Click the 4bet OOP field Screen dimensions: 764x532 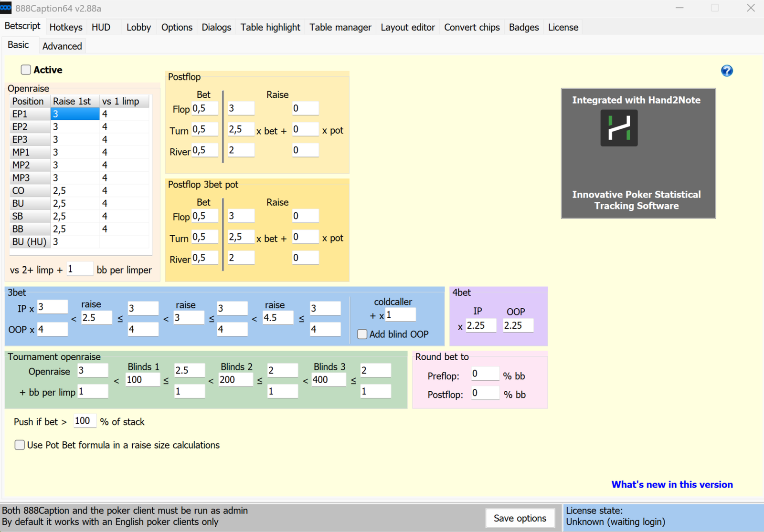518,325
